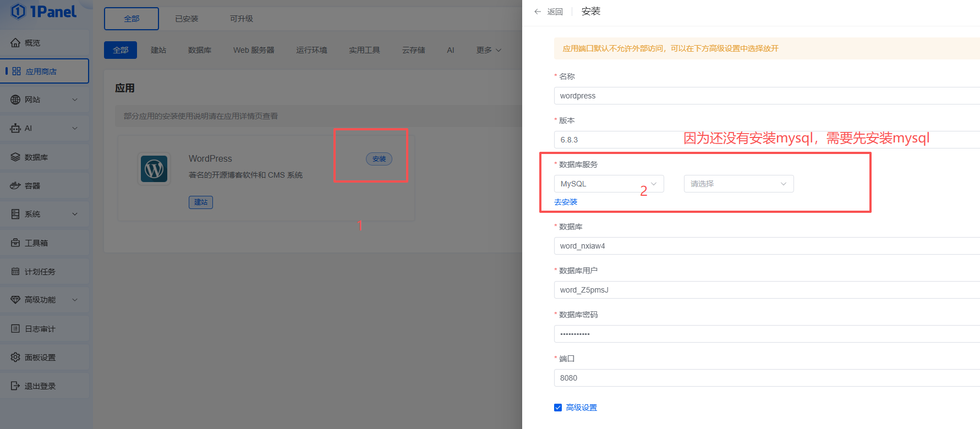This screenshot has height=429, width=980.
Task: Click the 网站 globe icon
Action: pyautogui.click(x=15, y=100)
